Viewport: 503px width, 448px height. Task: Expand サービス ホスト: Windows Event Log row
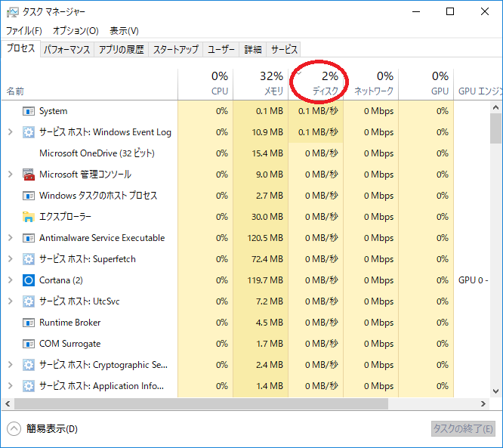point(11,132)
